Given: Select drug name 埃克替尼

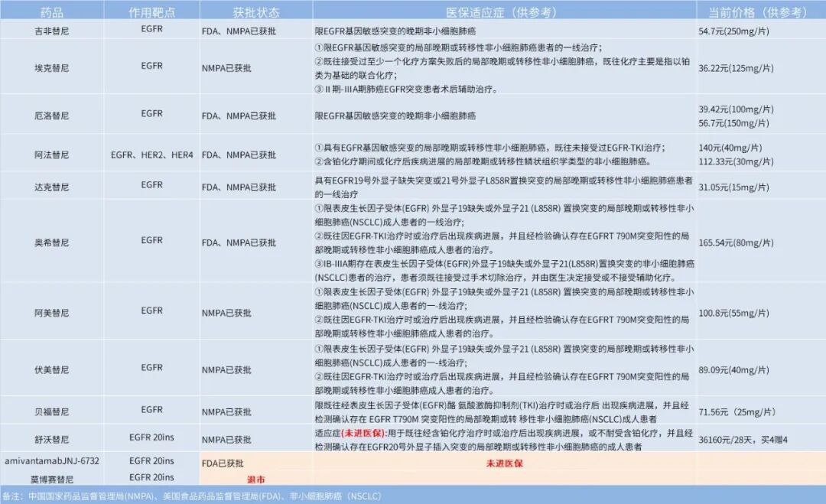Looking at the screenshot, I should (x=52, y=68).
